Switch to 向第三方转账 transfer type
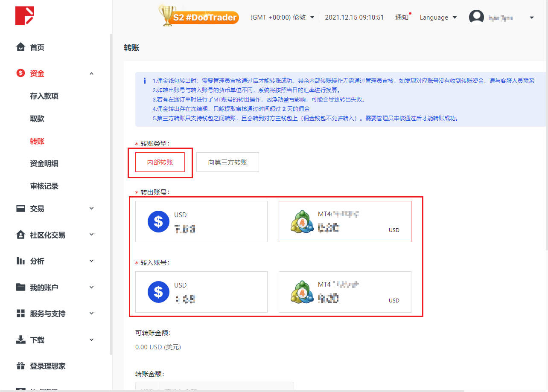The height and width of the screenshot is (392, 548). point(227,162)
